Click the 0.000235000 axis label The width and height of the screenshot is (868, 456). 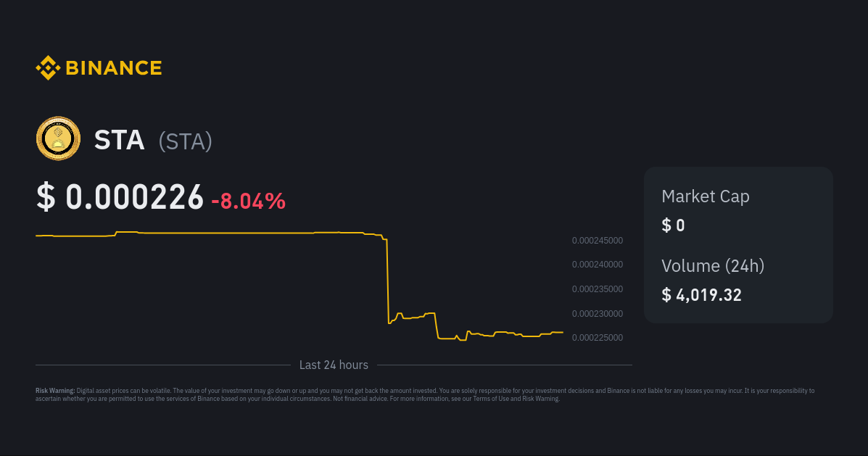tap(598, 289)
